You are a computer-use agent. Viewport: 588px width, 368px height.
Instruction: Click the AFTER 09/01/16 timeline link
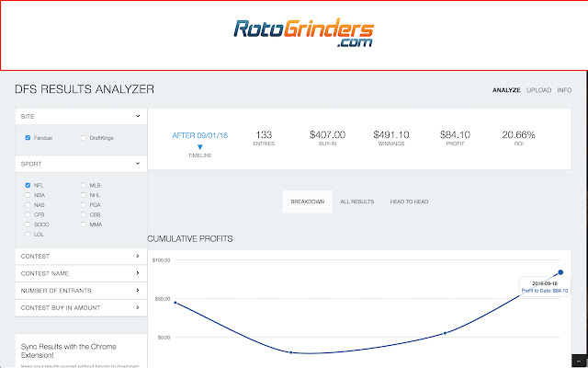[200, 135]
